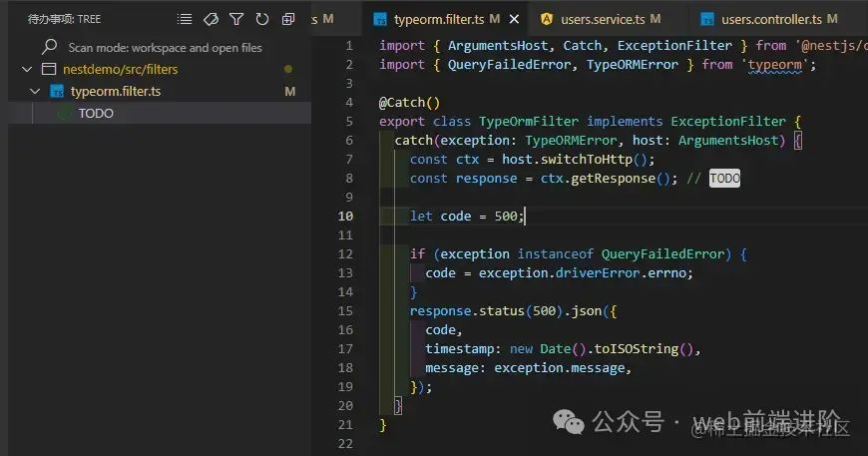
Task: Select typeorm.filter.ts in the TODO tree
Action: click(x=160, y=92)
